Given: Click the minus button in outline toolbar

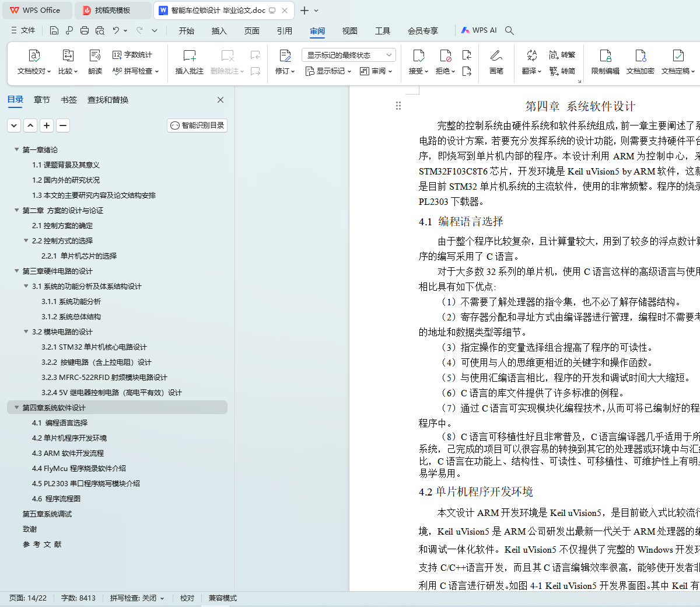Looking at the screenshot, I should point(63,125).
